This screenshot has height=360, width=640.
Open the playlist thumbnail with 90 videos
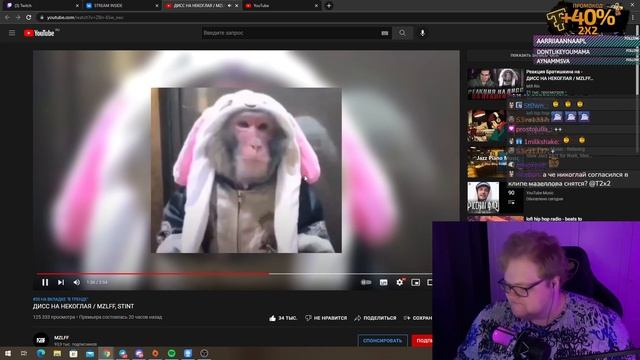pos(495,198)
